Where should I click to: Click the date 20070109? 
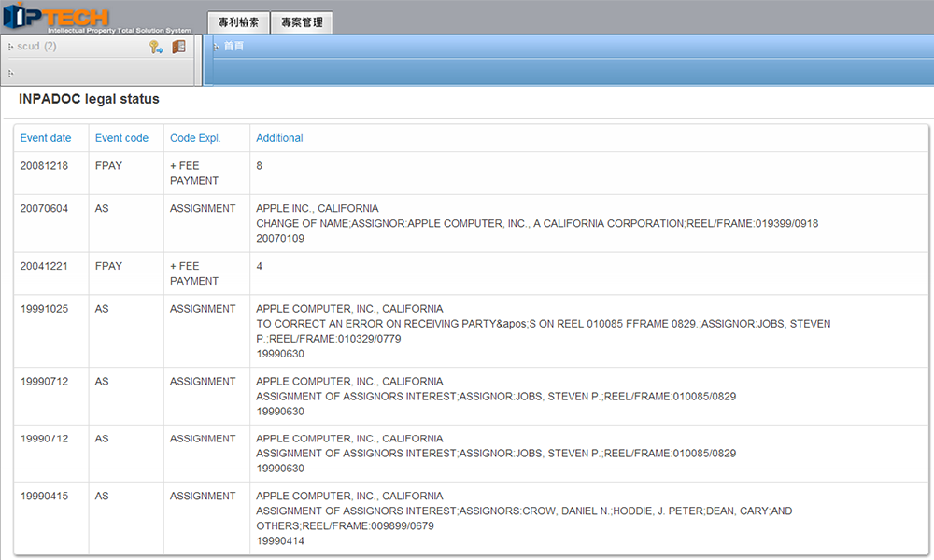(x=280, y=239)
